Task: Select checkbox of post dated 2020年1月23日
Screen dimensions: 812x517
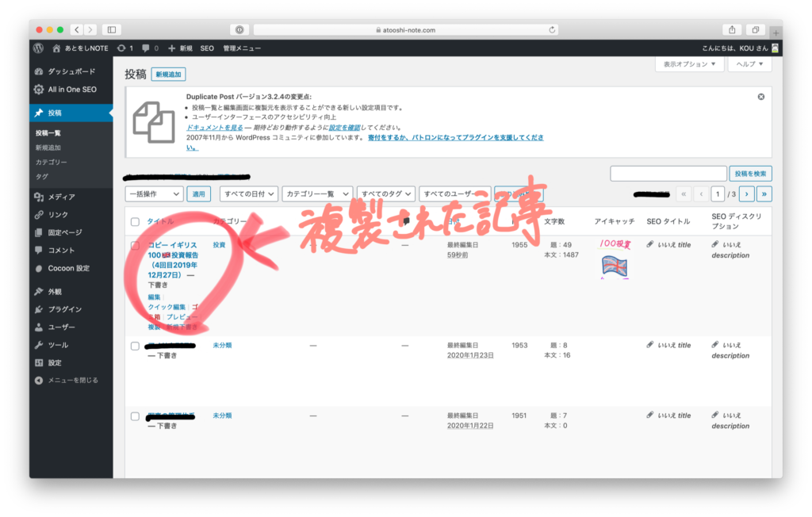Action: (x=135, y=346)
